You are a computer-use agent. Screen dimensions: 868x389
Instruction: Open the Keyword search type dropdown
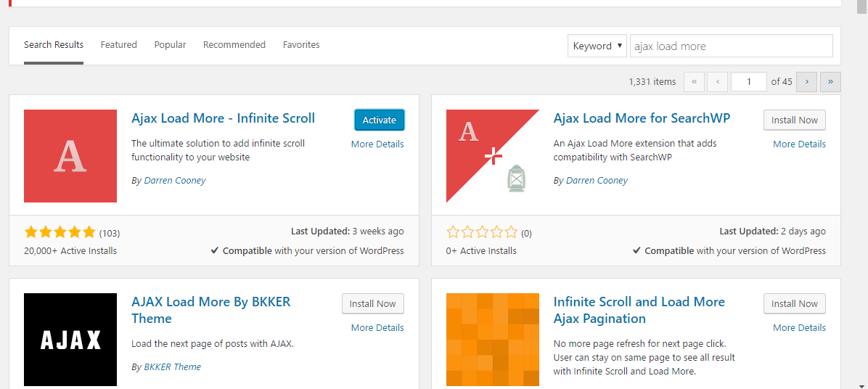coord(597,46)
